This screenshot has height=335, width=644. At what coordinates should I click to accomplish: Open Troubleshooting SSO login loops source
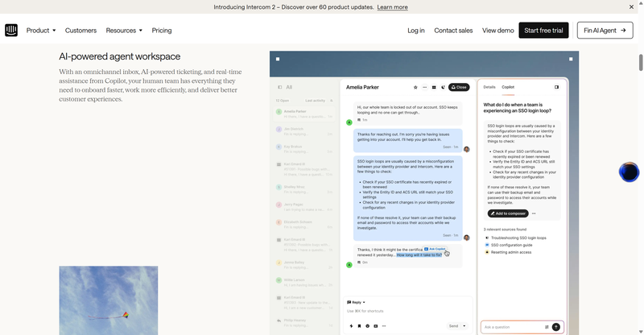pos(518,238)
